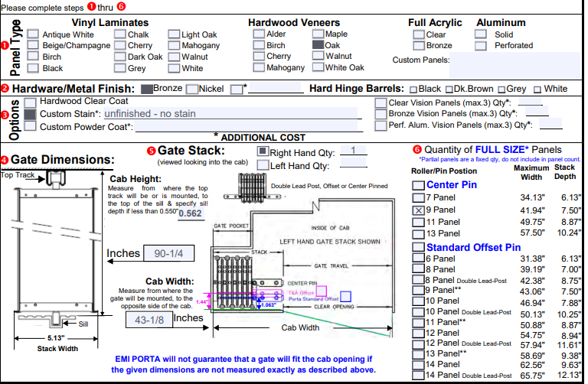Uncheck the 9 Panel center pin box
This screenshot has width=588, height=384.
tap(418, 210)
